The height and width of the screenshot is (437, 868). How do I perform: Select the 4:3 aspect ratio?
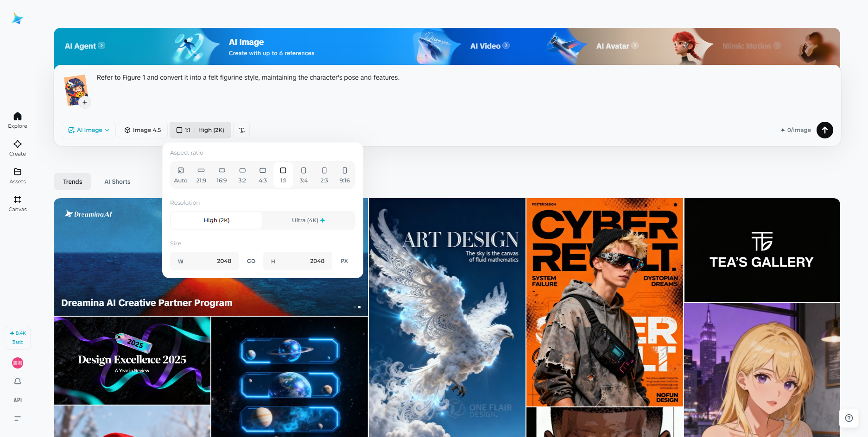click(x=263, y=175)
